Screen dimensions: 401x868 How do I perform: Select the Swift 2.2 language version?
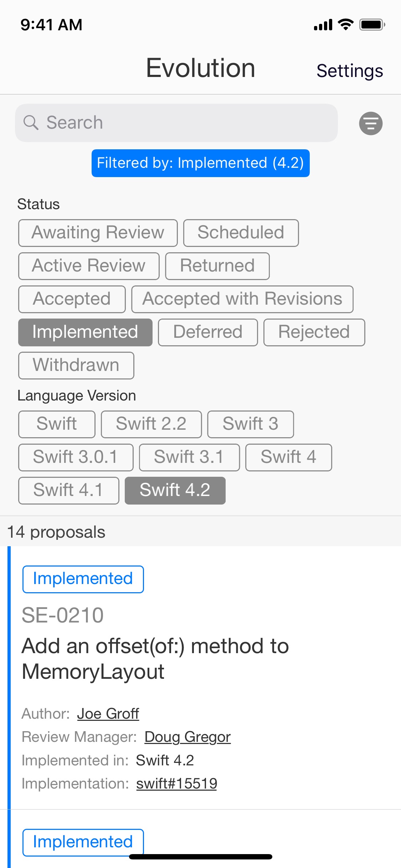(x=151, y=424)
